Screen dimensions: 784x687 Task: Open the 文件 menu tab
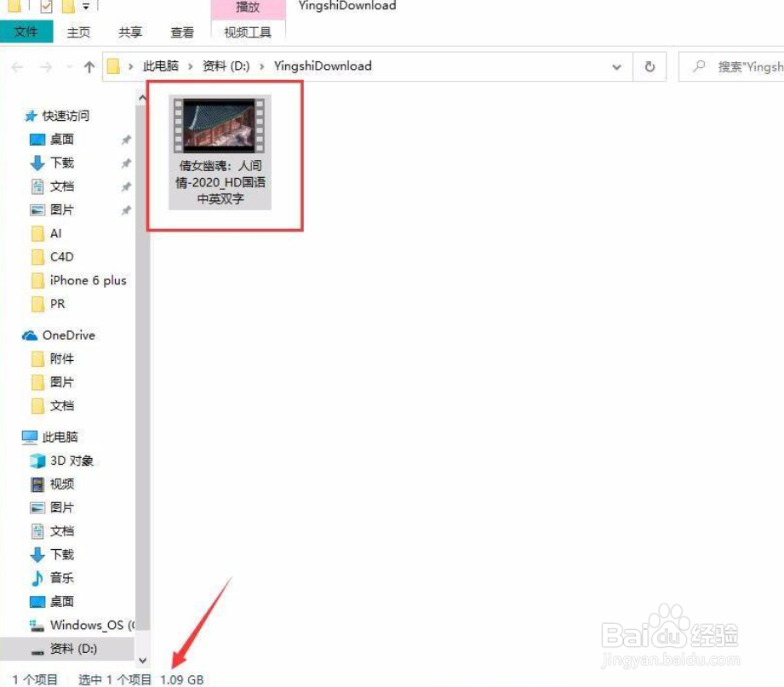pyautogui.click(x=26, y=32)
